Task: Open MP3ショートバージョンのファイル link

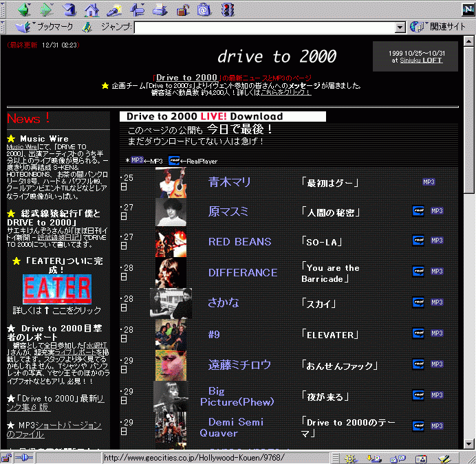Action: (54, 430)
